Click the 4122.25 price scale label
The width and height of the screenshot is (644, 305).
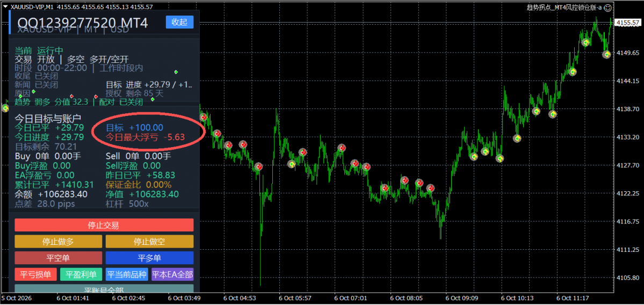pos(627,193)
